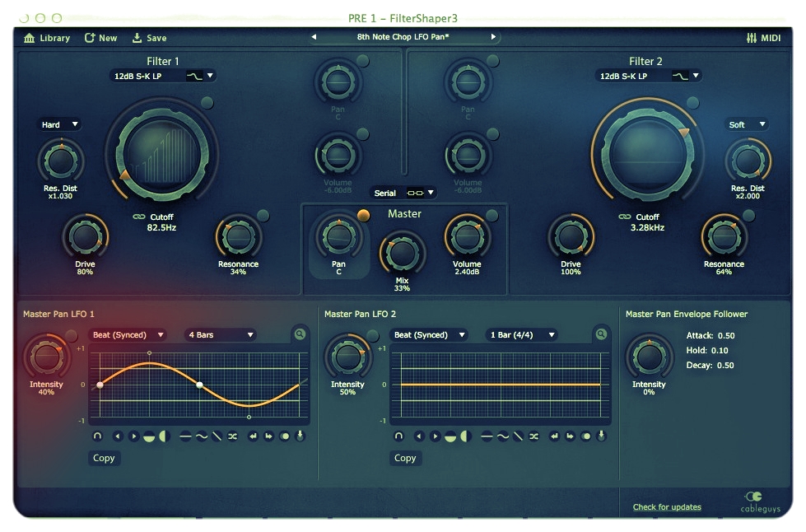Screen dimensions: 806x532
Task: Select Filter 2 Resonance modulation target dot
Action: pyautogui.click(x=749, y=216)
